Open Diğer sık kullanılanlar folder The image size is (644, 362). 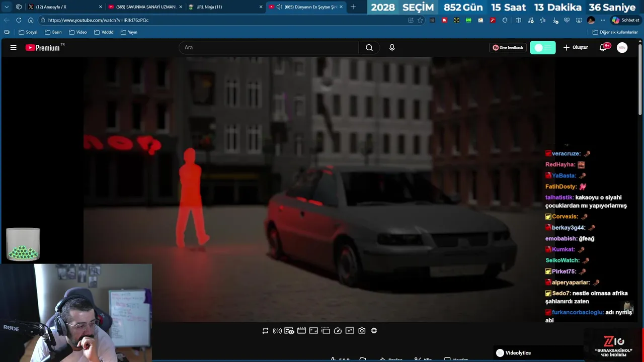point(615,32)
